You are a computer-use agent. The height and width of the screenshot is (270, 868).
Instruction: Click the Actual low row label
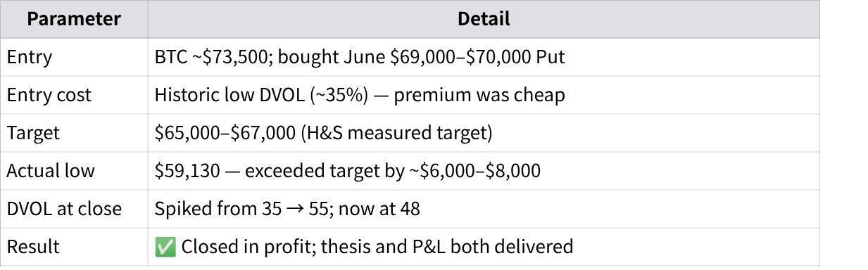click(x=51, y=171)
